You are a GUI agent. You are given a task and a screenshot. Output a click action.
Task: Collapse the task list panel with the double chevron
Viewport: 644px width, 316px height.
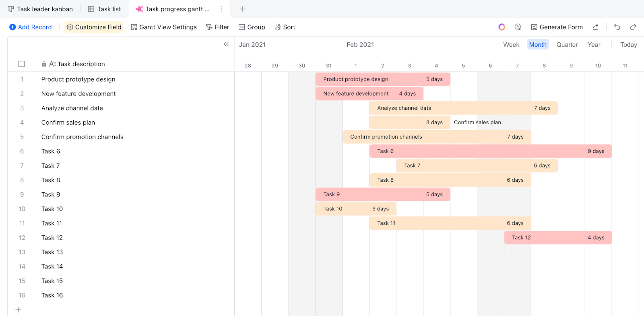(226, 44)
